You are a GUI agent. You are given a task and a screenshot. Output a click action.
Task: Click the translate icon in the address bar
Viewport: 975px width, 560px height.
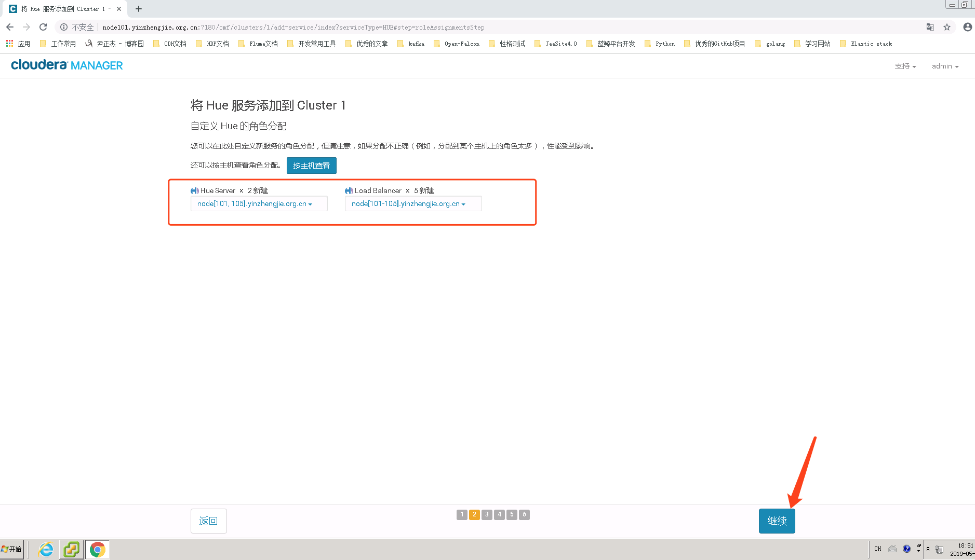pos(930,27)
